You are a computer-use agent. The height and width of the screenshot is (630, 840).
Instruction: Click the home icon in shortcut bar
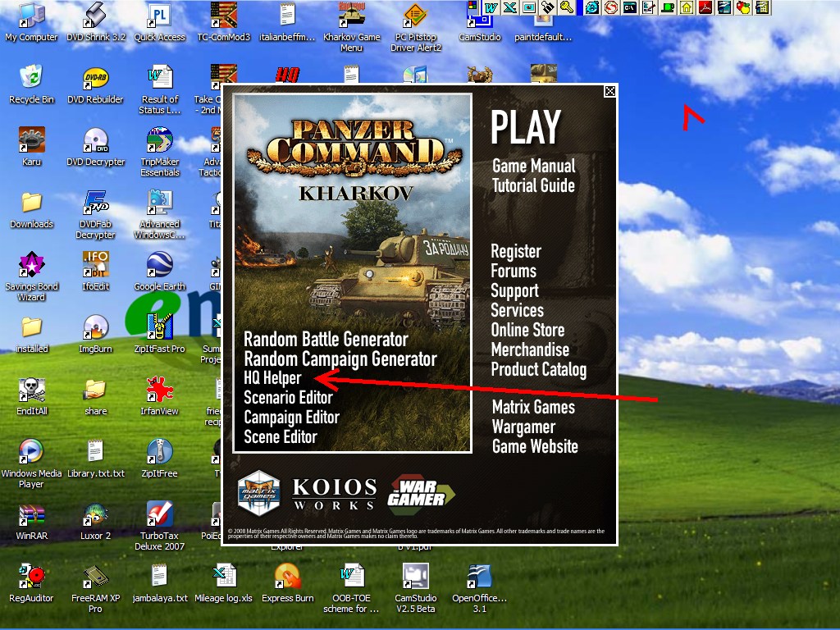(687, 7)
